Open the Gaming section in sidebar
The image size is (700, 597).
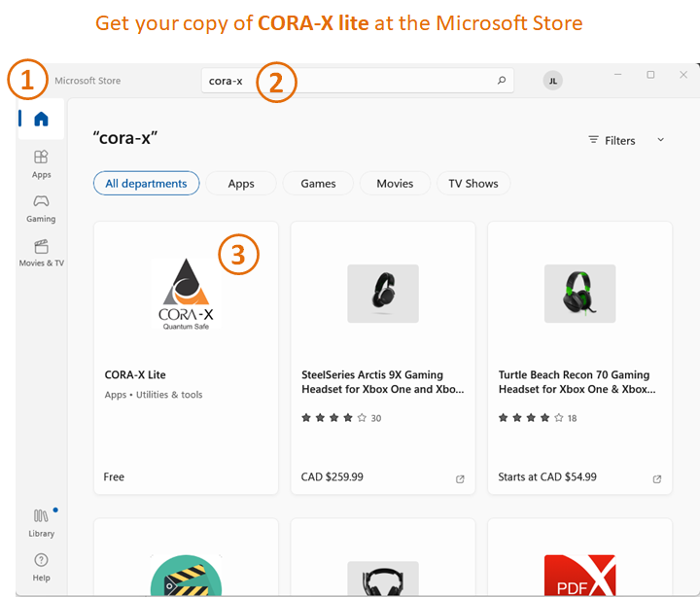click(x=41, y=208)
